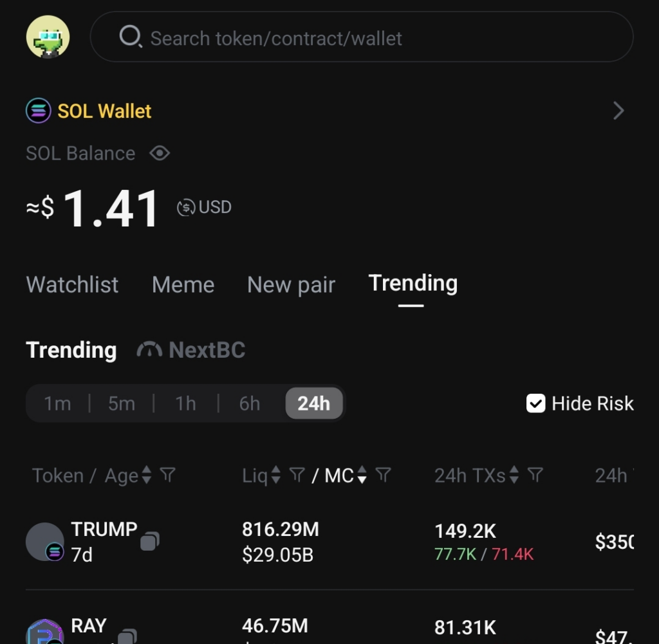The image size is (659, 644).
Task: Switch to the Watchlist tab
Action: pos(72,284)
